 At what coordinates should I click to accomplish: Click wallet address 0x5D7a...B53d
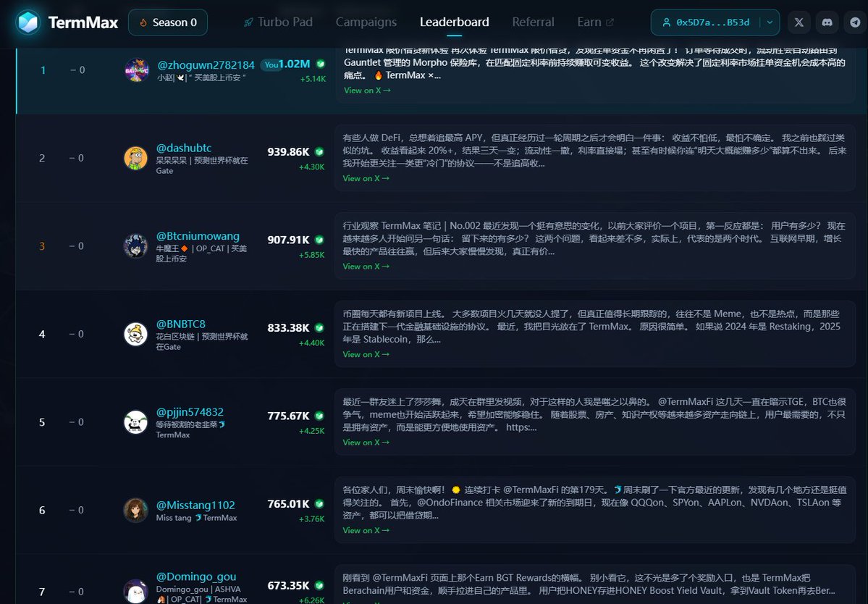712,22
